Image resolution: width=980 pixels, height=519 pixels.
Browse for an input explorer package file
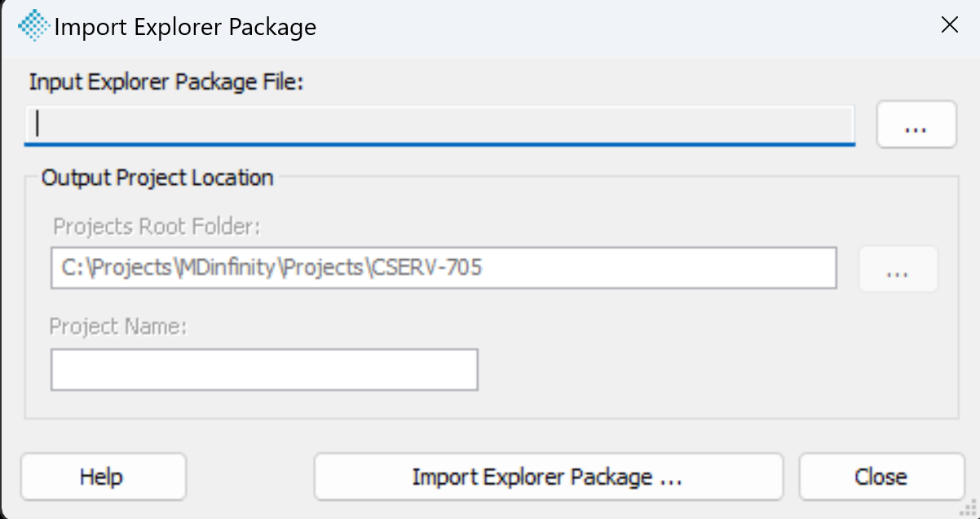916,125
